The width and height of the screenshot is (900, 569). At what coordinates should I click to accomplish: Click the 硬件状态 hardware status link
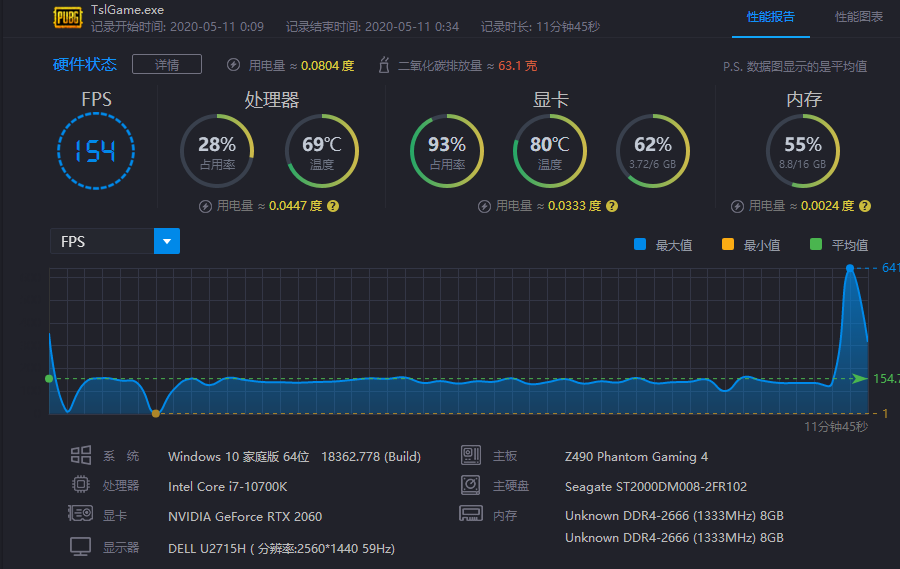coord(85,65)
